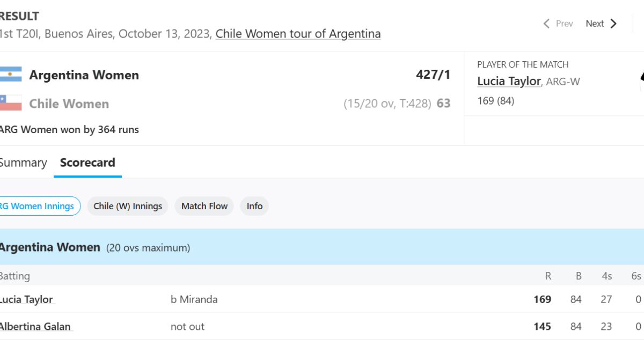Click the Argentina flag icon

pos(11,75)
